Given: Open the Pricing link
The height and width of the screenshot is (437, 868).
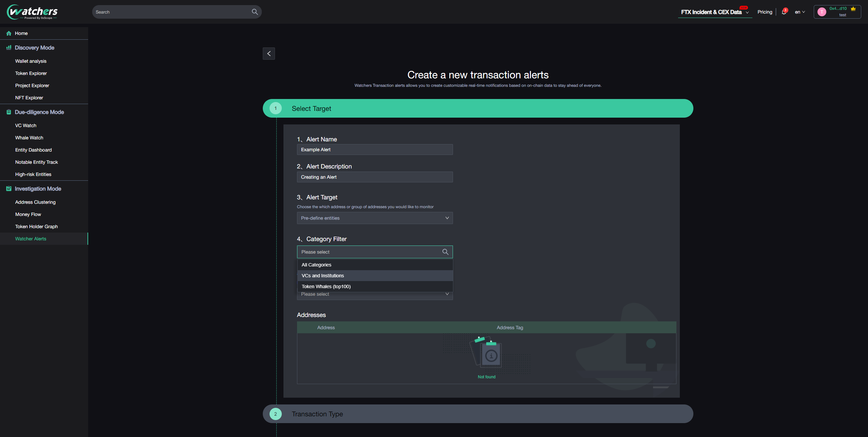Looking at the screenshot, I should [765, 12].
